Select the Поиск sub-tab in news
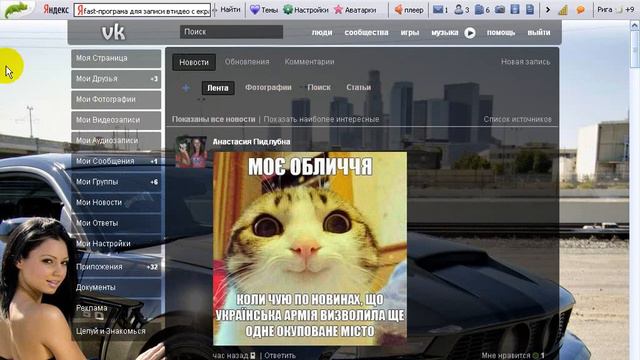Viewport: 640px width, 360px height. point(319,87)
